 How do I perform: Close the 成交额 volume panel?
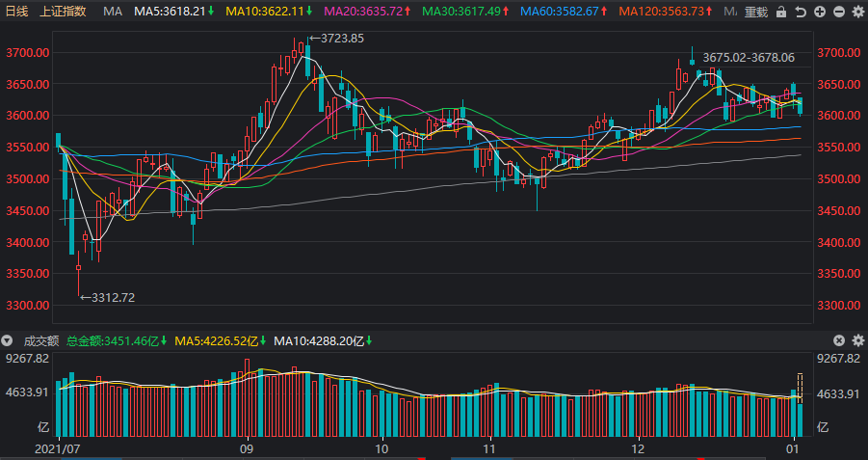[x=839, y=340]
